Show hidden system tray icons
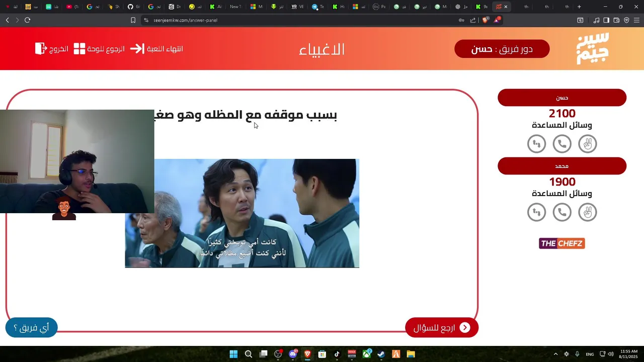 [555, 354]
